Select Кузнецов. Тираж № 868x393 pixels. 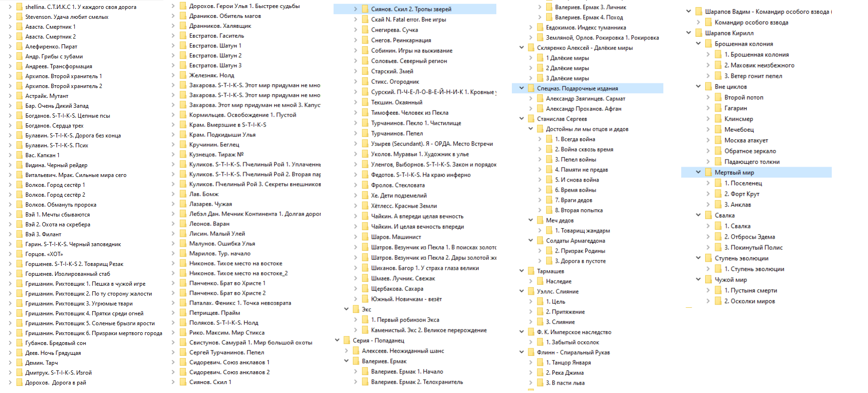point(216,154)
